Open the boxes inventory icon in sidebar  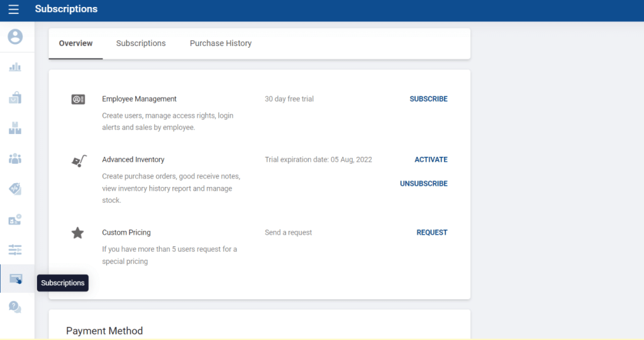coord(15,128)
